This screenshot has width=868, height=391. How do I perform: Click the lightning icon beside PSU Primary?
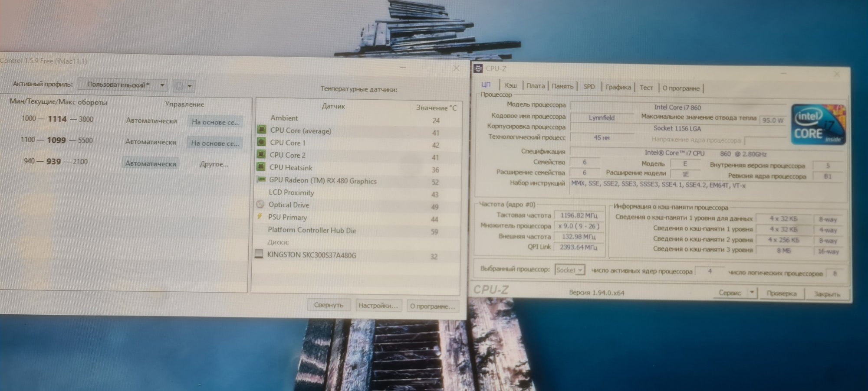pos(260,216)
